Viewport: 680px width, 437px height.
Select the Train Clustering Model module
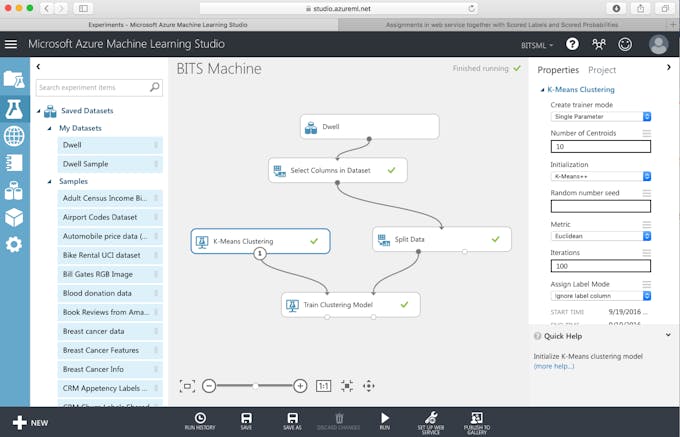click(x=350, y=305)
